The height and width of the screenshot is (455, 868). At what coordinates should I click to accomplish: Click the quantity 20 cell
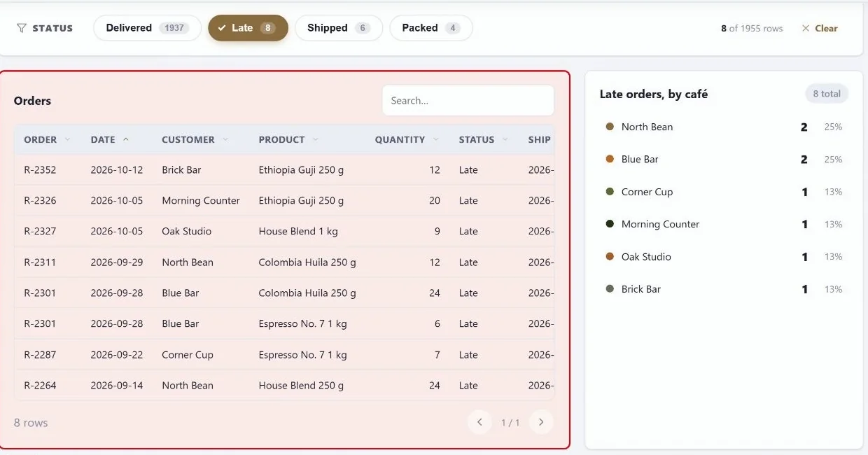[435, 201]
